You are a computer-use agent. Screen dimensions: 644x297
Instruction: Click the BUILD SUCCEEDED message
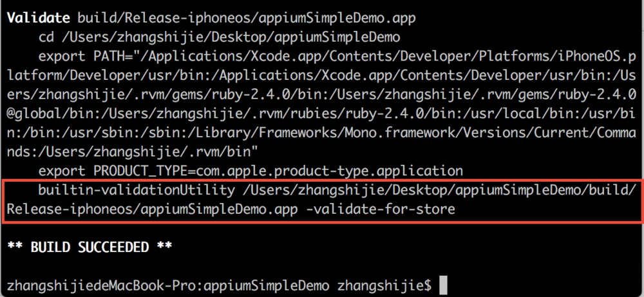90,247
